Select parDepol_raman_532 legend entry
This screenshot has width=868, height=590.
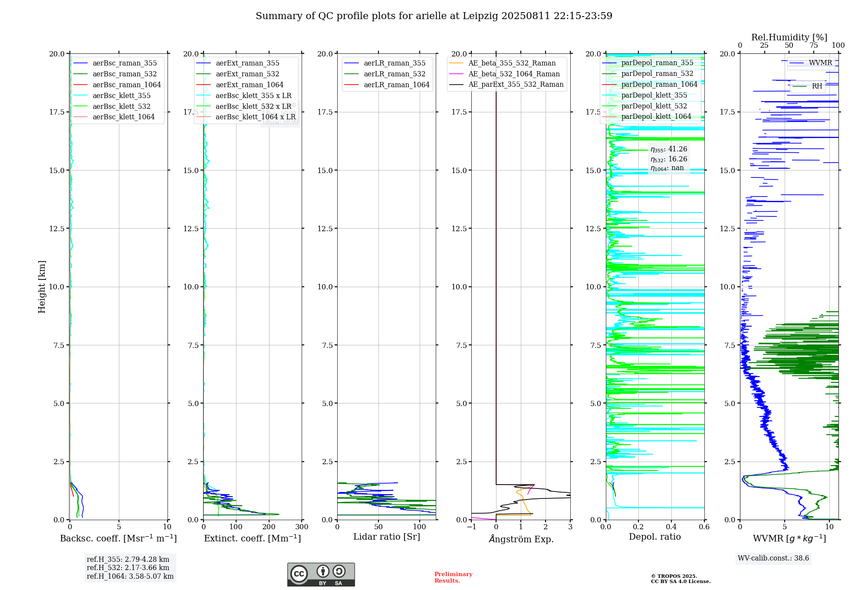pos(648,74)
